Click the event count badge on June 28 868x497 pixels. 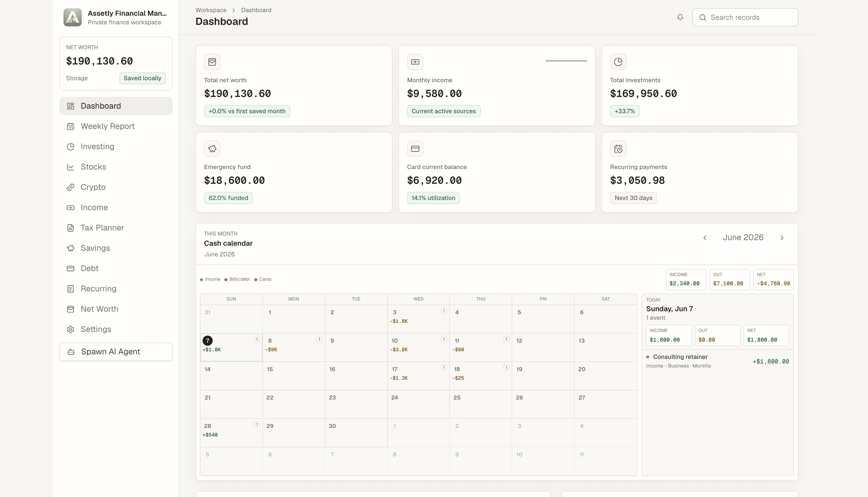[x=257, y=424]
